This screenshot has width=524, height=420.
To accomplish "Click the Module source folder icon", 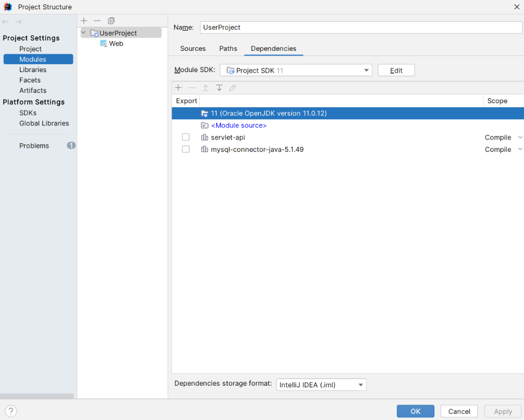I will coord(204,125).
